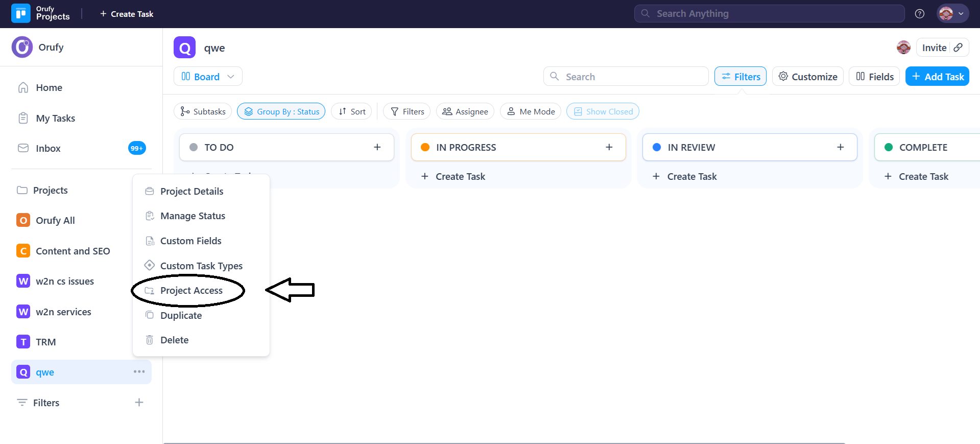Open the user profile avatar dropdown
Screen dimensions: 980x444
(x=952, y=14)
